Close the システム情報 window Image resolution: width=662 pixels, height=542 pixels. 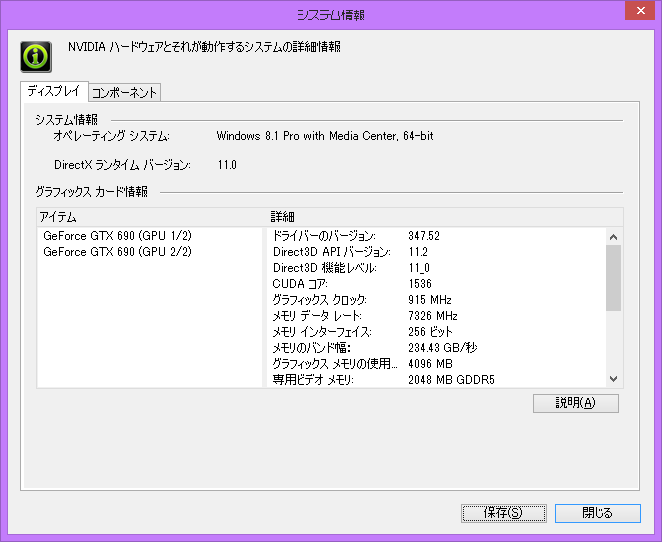[640, 11]
